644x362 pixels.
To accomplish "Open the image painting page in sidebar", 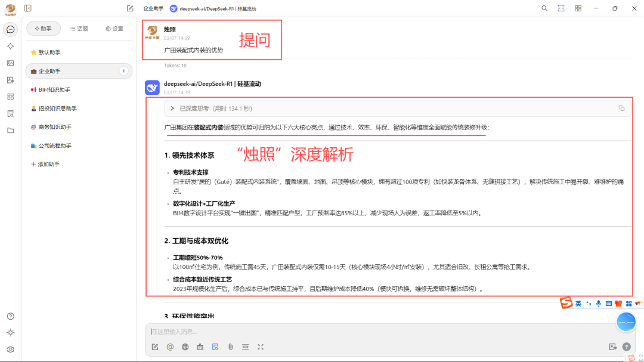I will [x=11, y=63].
